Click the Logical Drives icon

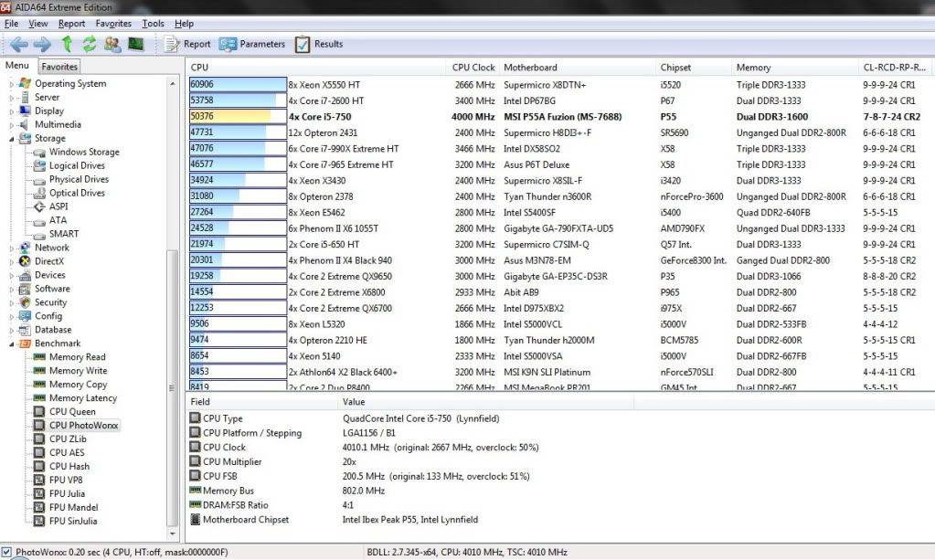tap(39, 165)
